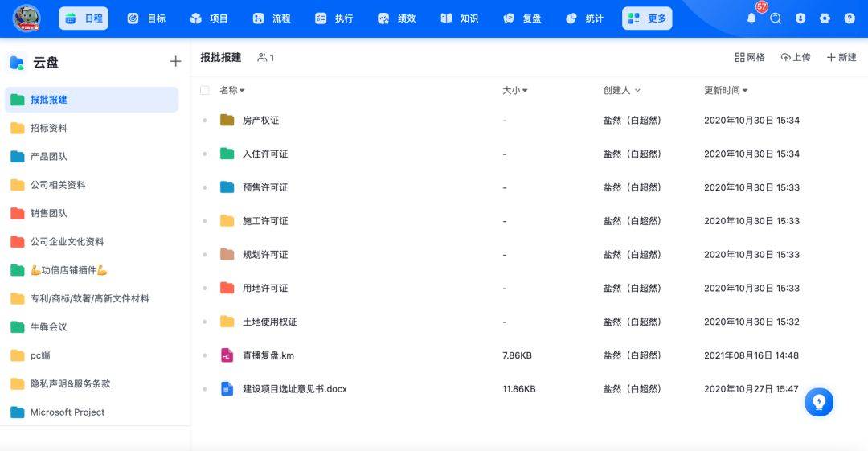This screenshot has height=451, width=868.
Task: Click the 云盘 cloud drive logo icon
Action: click(x=17, y=63)
